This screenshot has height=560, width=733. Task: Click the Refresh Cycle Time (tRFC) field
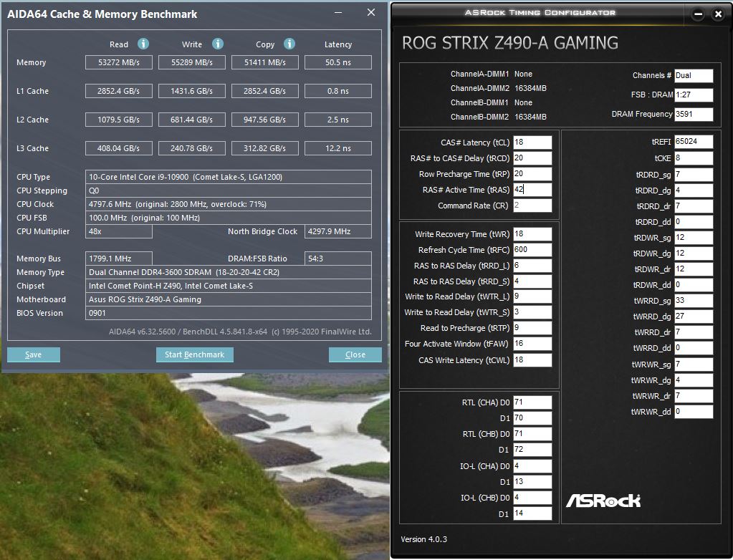click(532, 250)
